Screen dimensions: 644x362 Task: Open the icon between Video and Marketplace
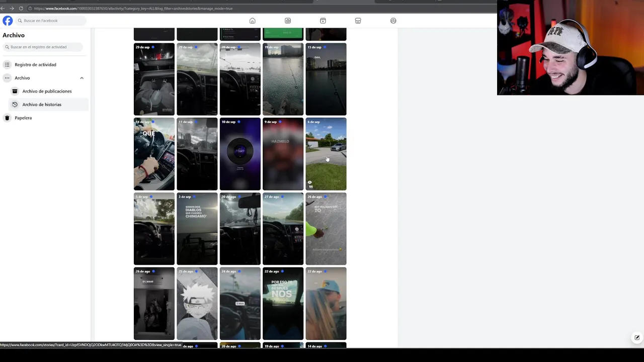tap(323, 21)
